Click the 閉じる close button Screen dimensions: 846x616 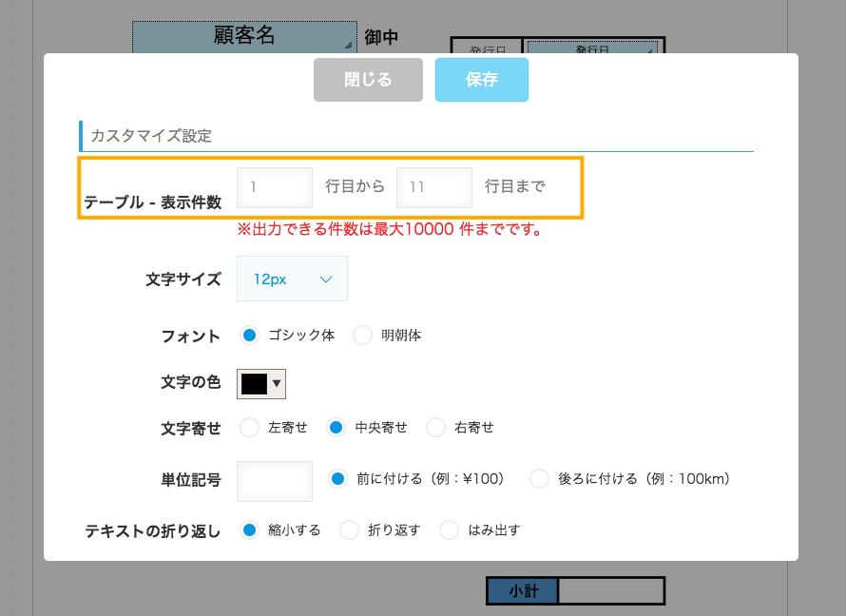(x=368, y=80)
